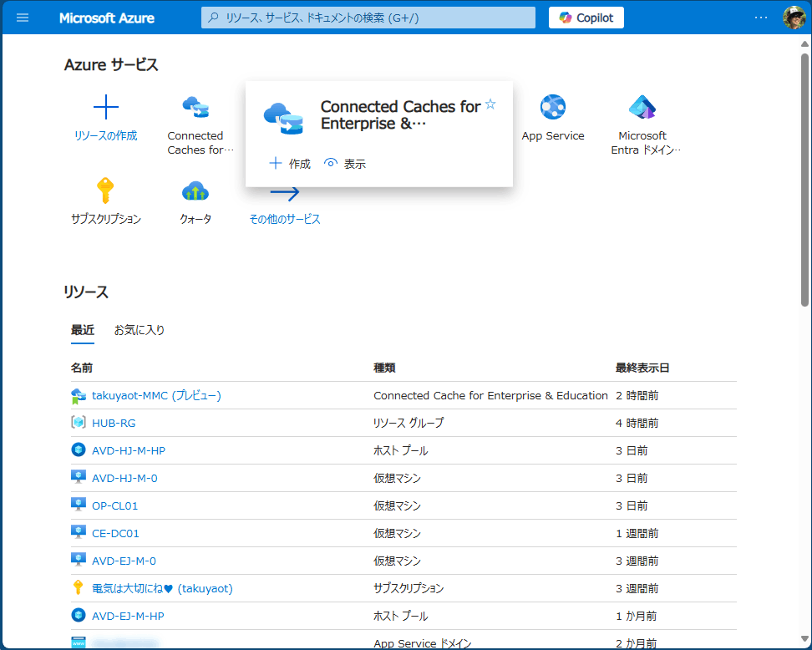812x650 pixels.
Task: Click the 名前 column header
Action: pos(82,368)
